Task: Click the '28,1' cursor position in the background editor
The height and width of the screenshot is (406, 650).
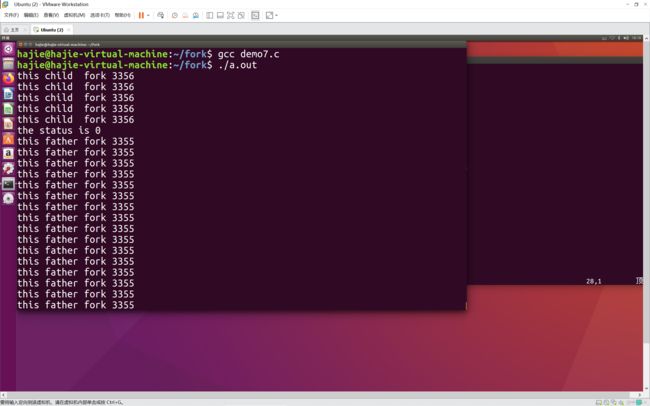Action: [x=594, y=281]
